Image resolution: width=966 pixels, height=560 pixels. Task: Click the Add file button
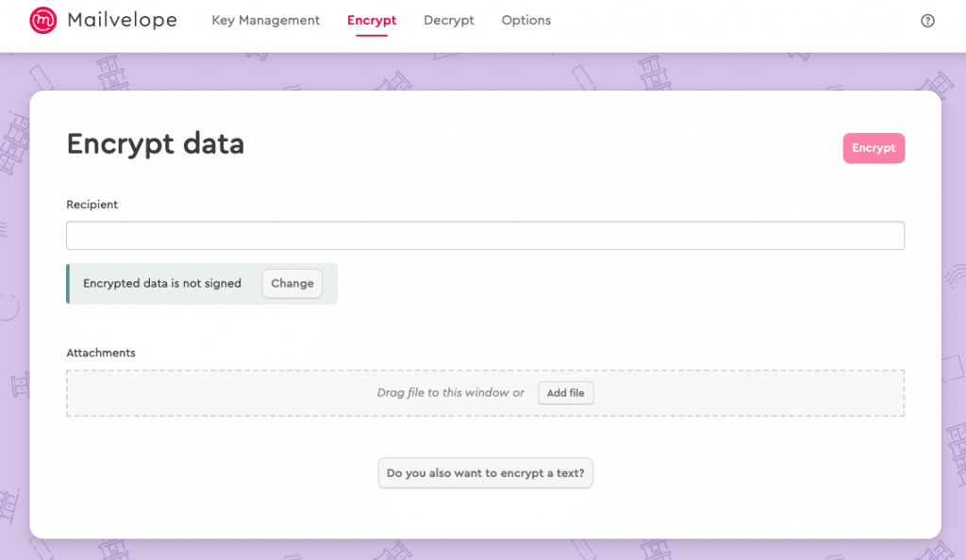pyautogui.click(x=566, y=393)
